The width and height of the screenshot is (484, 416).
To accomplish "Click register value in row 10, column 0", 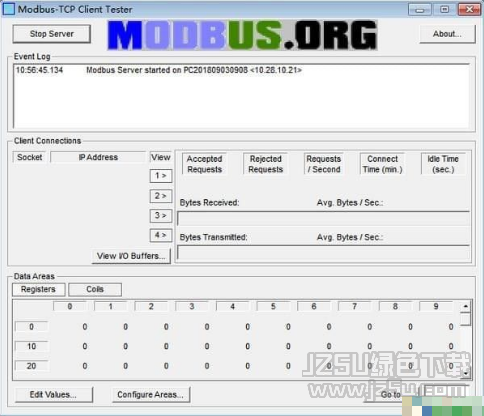I will tap(85, 347).
